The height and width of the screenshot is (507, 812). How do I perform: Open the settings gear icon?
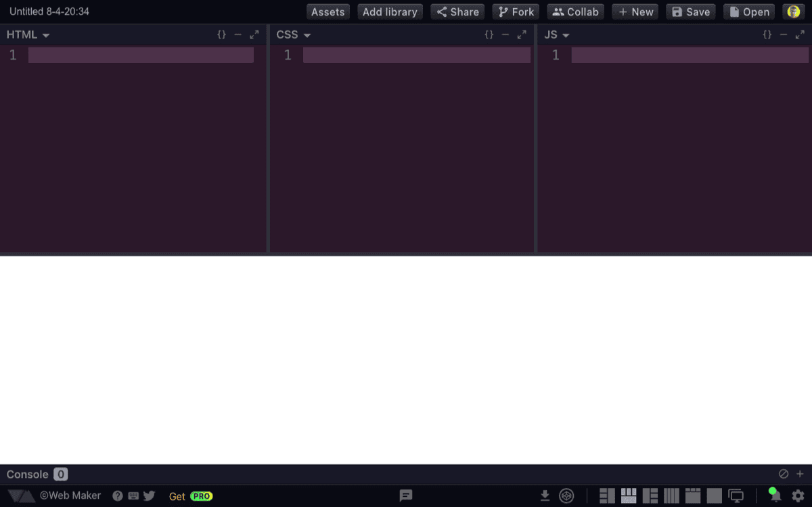[x=798, y=495]
